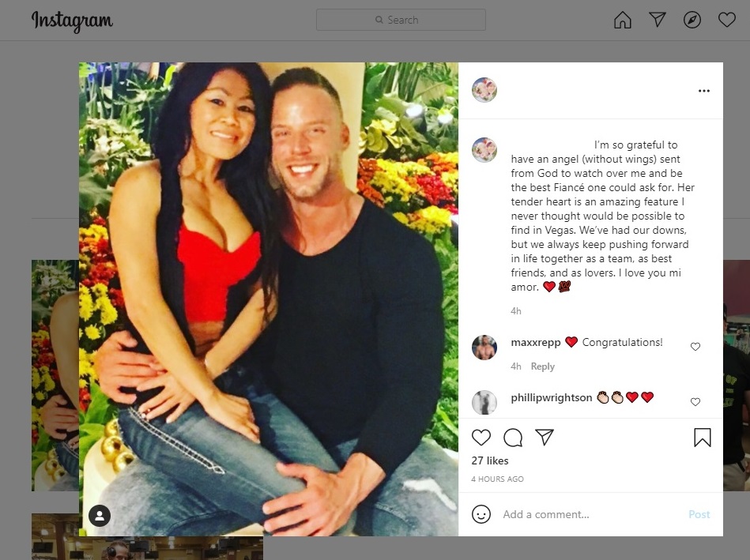Screen dimensions: 750x560
Task: Like maxxrepp's Congratulations comment
Action: coord(695,347)
